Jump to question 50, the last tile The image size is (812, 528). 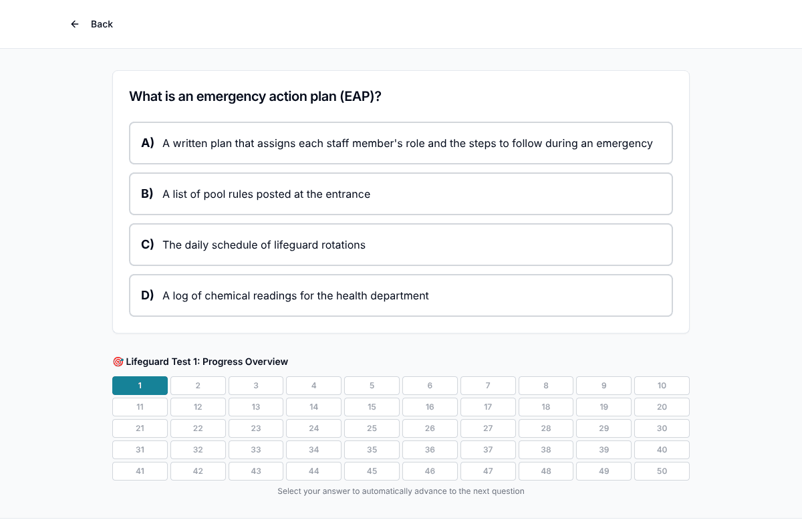(662, 471)
